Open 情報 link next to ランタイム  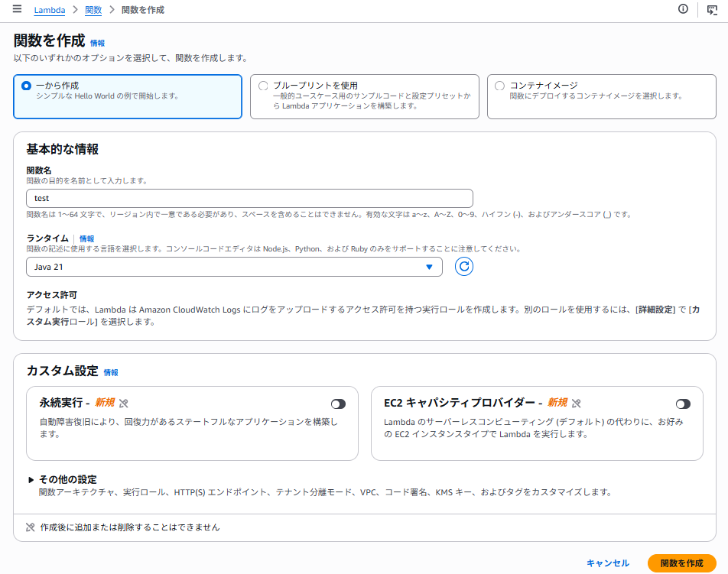point(87,238)
